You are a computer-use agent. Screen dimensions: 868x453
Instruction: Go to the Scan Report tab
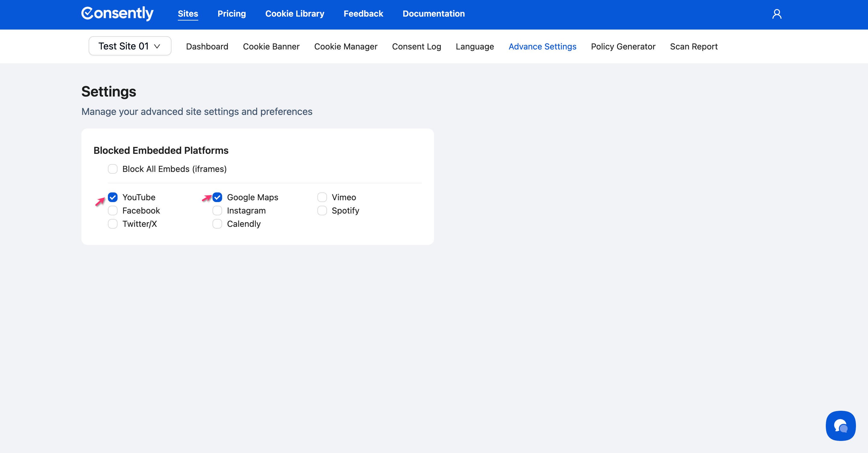point(693,46)
